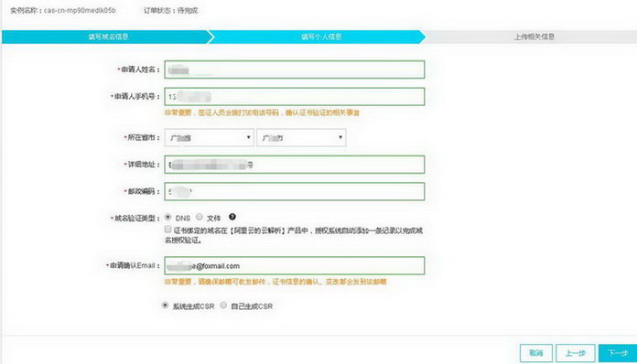The height and width of the screenshot is (364, 637).
Task: Focus the applicant name 申请人姓名 field
Action: (295, 70)
